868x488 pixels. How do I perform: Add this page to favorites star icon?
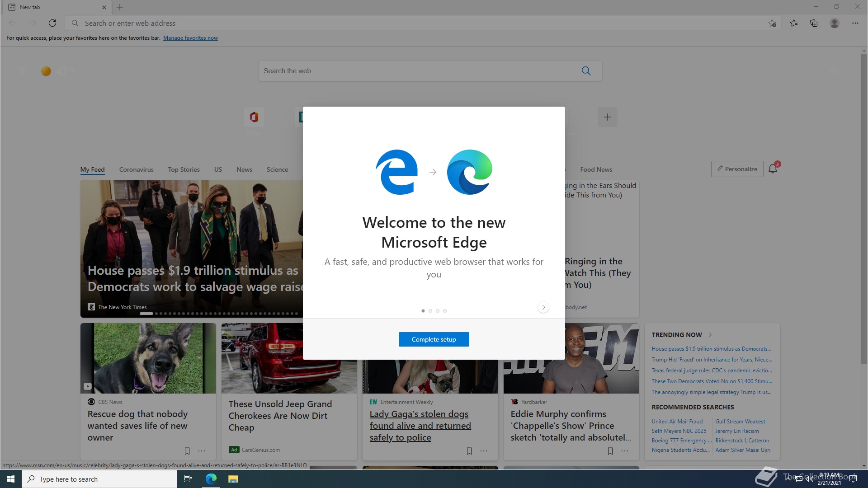click(772, 23)
